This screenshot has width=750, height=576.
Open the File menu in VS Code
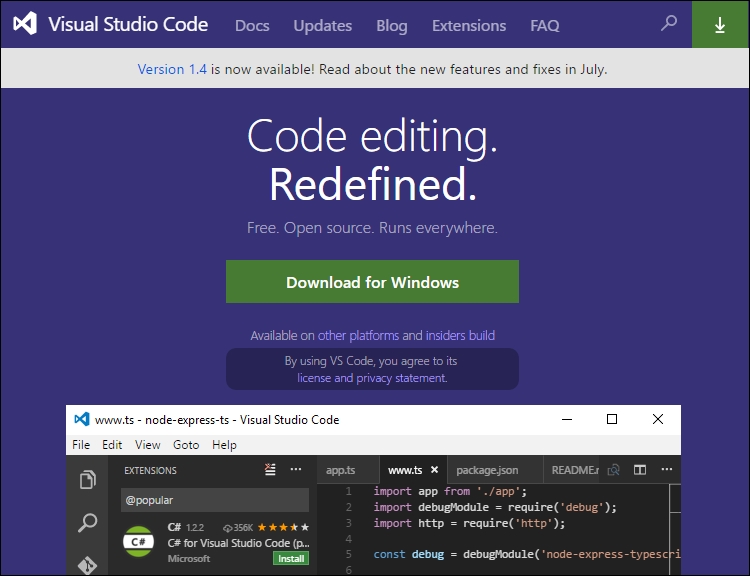[81, 445]
